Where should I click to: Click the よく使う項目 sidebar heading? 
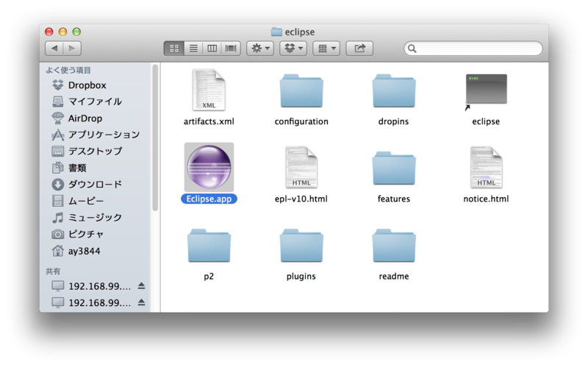point(68,70)
